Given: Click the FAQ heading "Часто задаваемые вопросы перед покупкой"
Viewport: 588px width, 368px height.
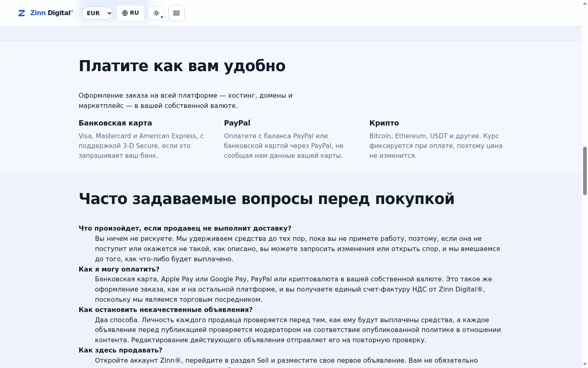Looking at the screenshot, I should point(267,199).
